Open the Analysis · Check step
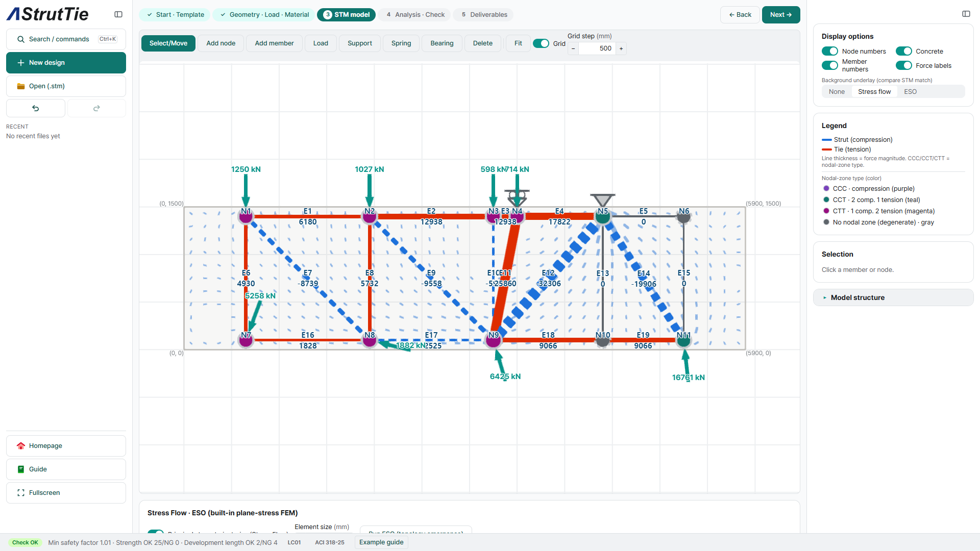The width and height of the screenshot is (980, 551). click(x=415, y=15)
